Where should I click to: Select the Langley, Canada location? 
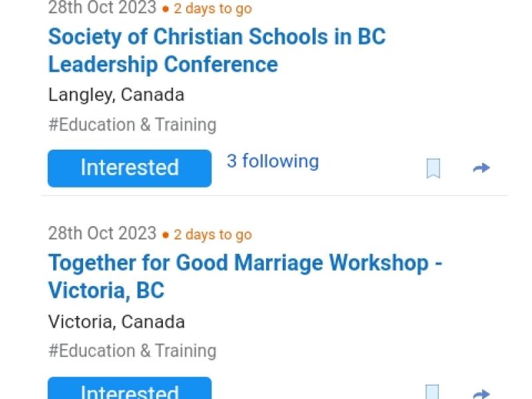(x=116, y=94)
